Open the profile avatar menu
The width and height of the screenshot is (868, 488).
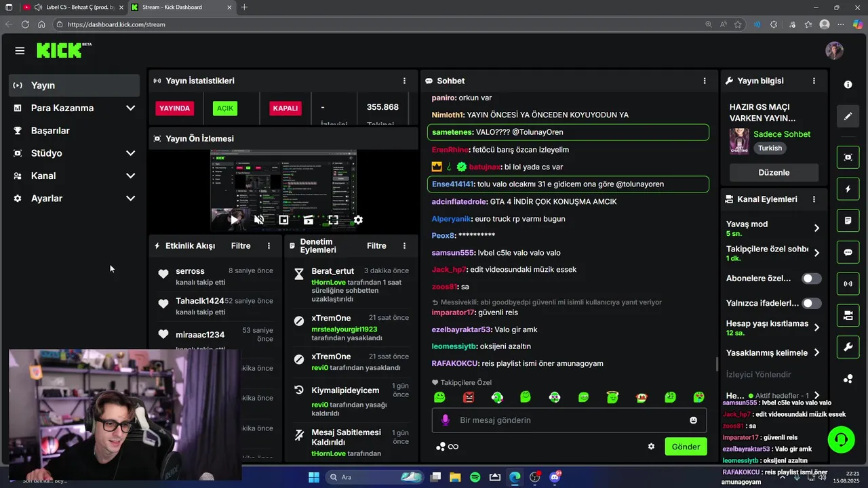[x=834, y=51]
